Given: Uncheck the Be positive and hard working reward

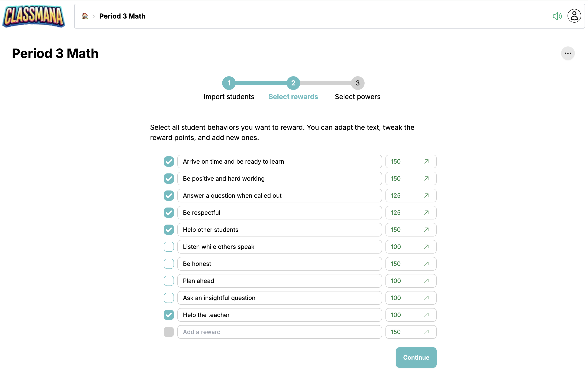Looking at the screenshot, I should pyautogui.click(x=169, y=178).
